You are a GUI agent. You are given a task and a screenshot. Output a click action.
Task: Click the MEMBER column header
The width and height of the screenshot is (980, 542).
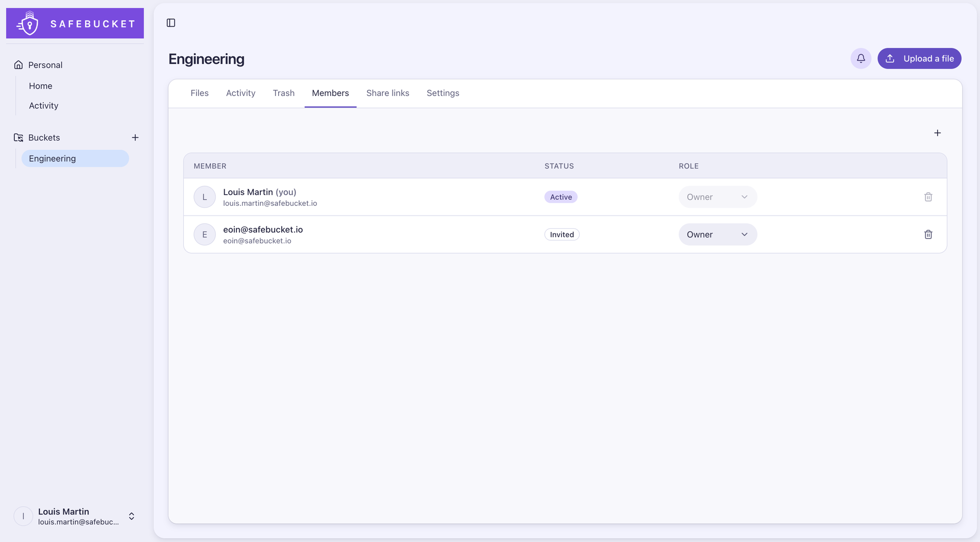[x=210, y=166]
